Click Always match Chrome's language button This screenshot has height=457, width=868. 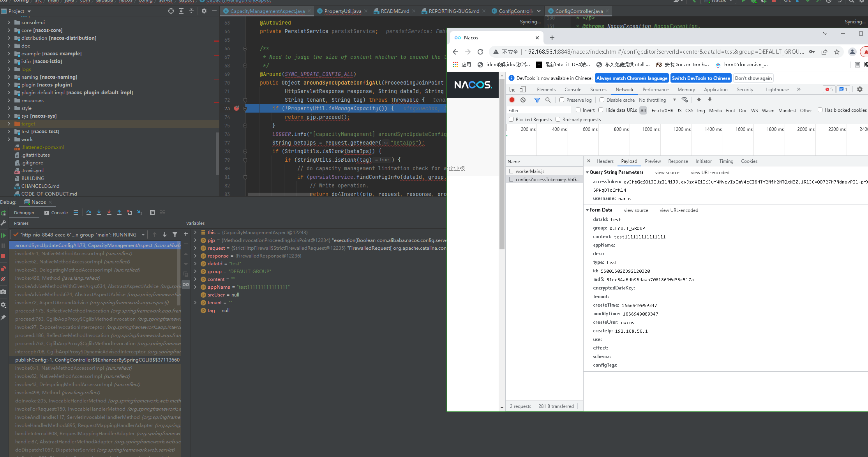pyautogui.click(x=632, y=78)
